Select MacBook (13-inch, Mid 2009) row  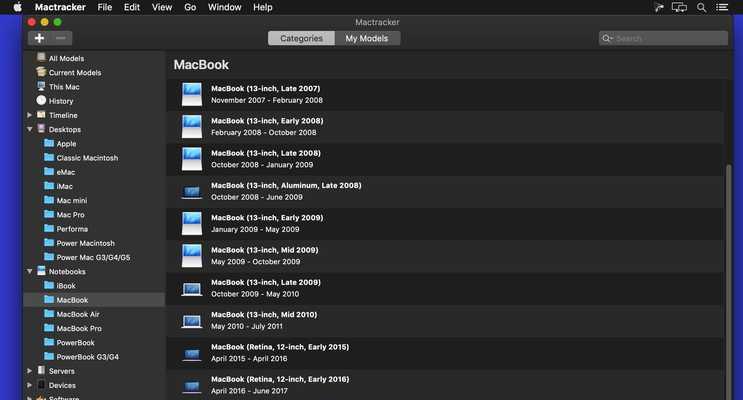[x=445, y=255]
